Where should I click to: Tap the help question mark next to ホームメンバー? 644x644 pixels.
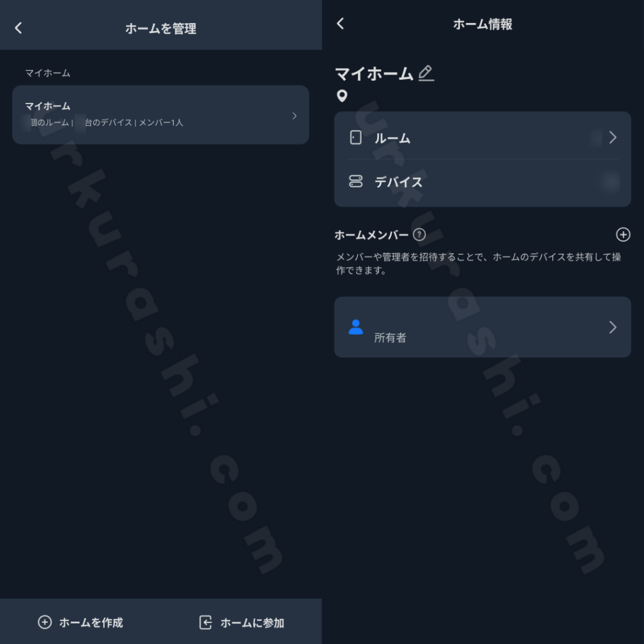point(419,235)
